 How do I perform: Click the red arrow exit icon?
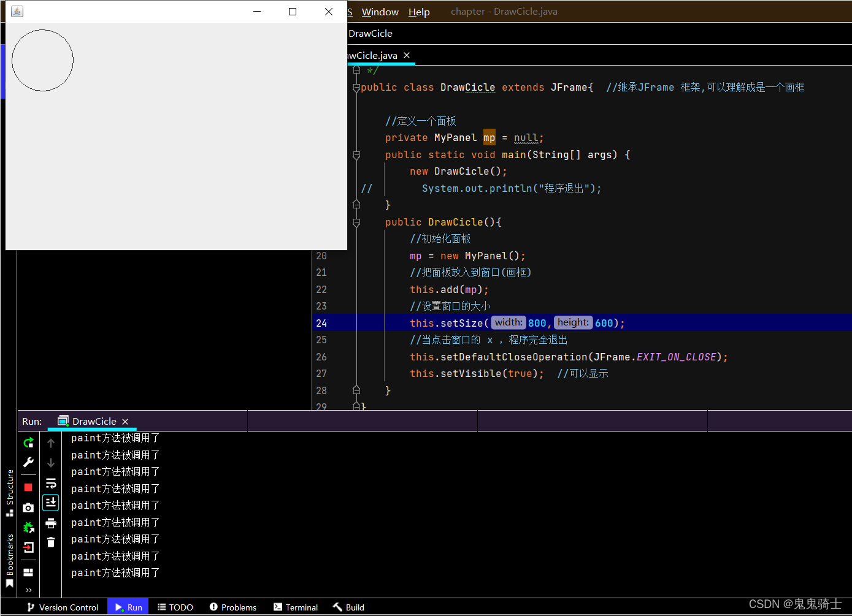[28, 547]
